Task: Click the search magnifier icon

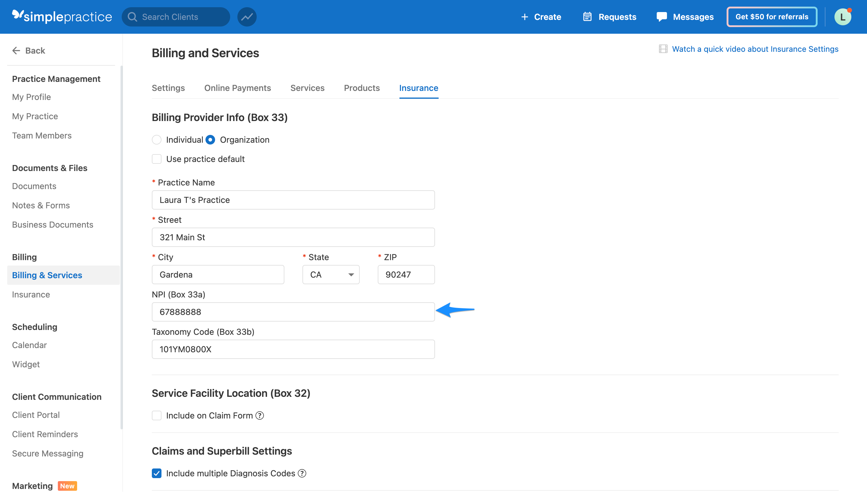Action: pyautogui.click(x=132, y=17)
